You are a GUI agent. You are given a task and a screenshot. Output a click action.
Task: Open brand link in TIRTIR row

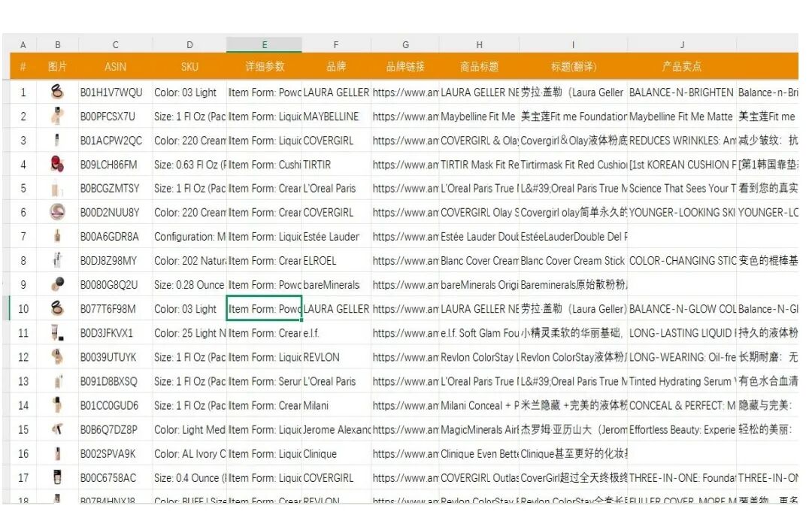coord(405,165)
